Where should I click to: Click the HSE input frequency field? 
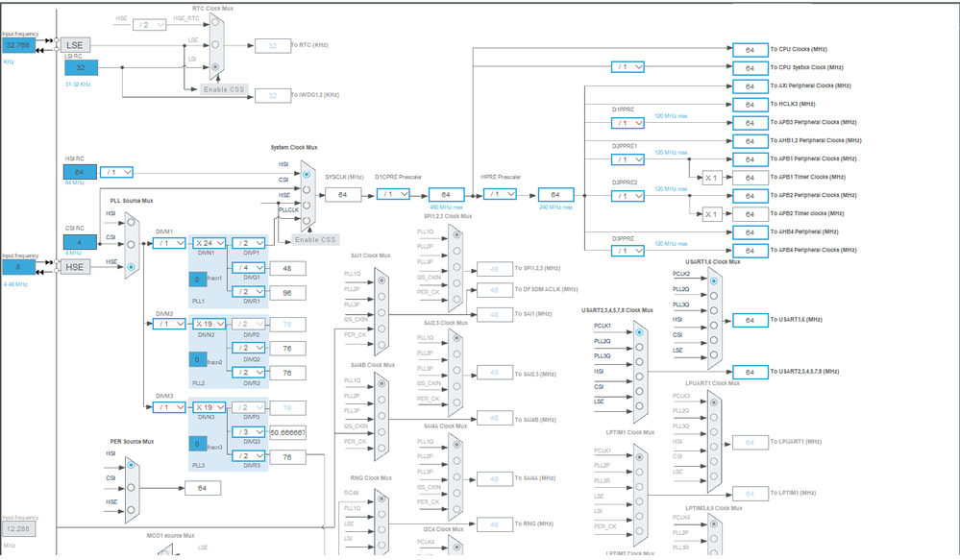pyautogui.click(x=20, y=267)
